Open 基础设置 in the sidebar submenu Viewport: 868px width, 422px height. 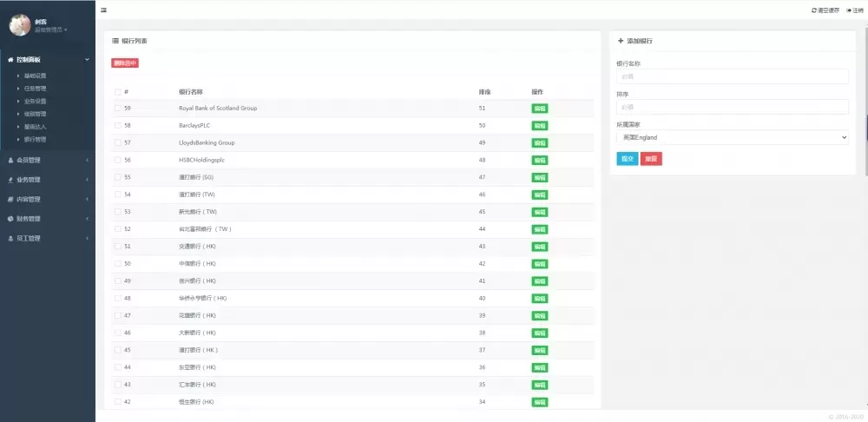point(35,76)
